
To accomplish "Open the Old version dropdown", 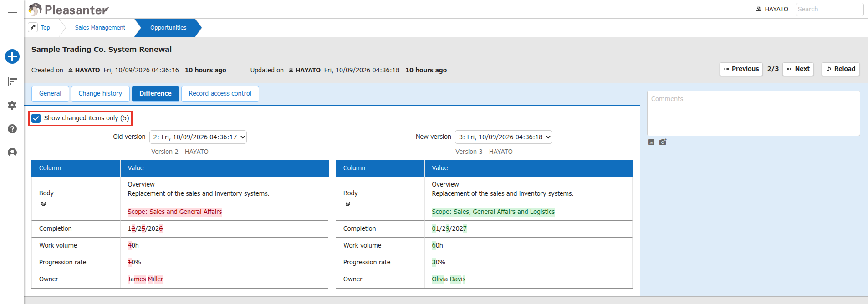I will pos(198,137).
